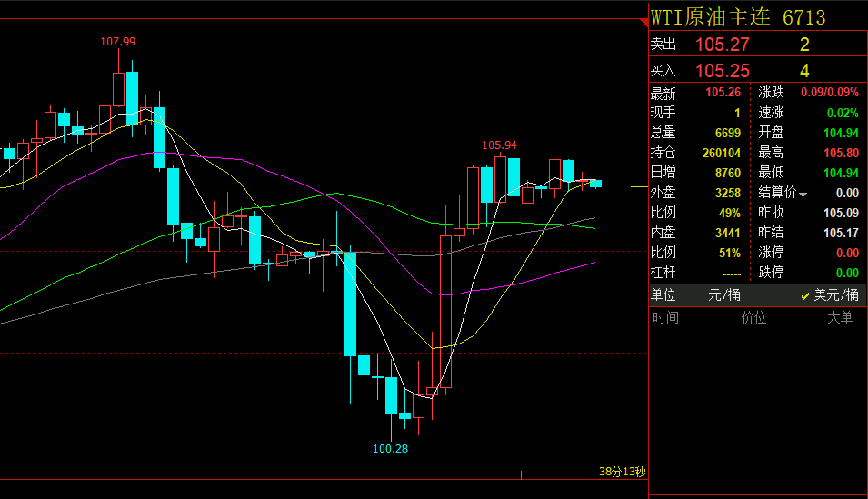This screenshot has height=499, width=868.
Task: Open the 结算价 dropdown arrow
Action: [x=803, y=195]
